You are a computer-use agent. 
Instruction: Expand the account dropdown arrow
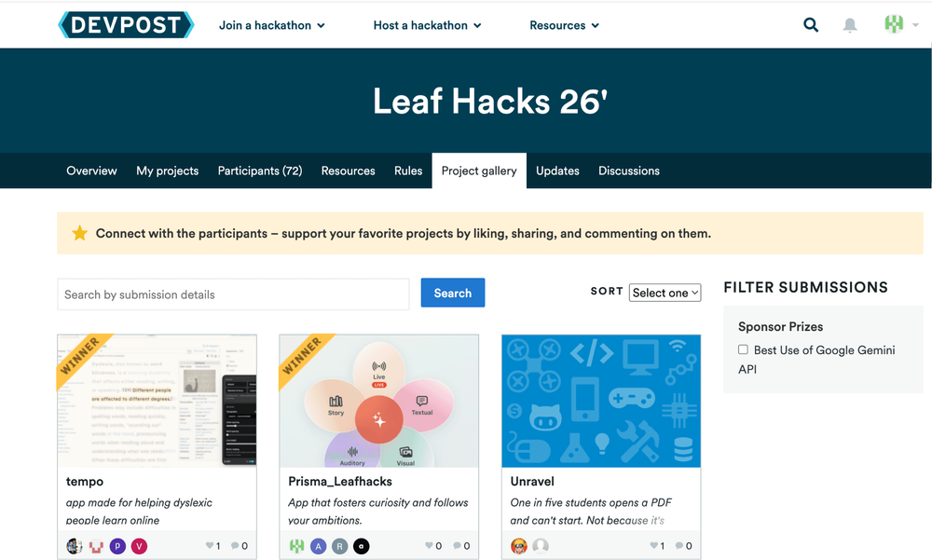tap(916, 25)
